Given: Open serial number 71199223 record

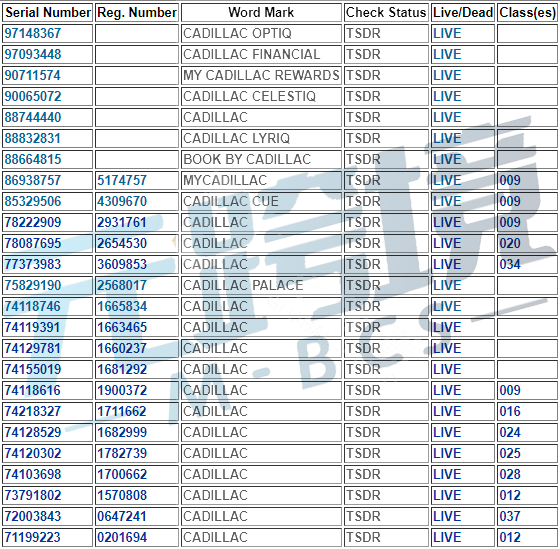Looking at the screenshot, I should point(32,538).
